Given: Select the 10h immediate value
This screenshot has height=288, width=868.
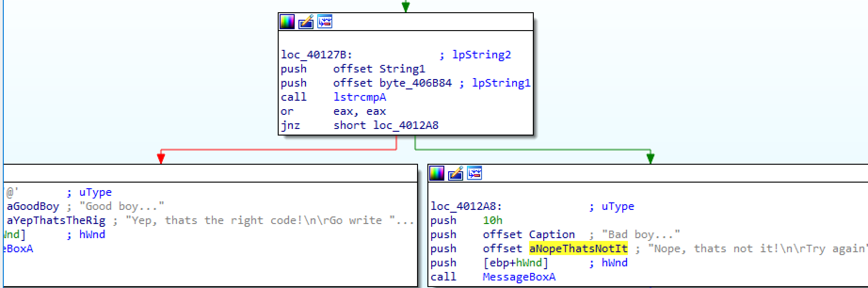Looking at the screenshot, I should pos(492,220).
